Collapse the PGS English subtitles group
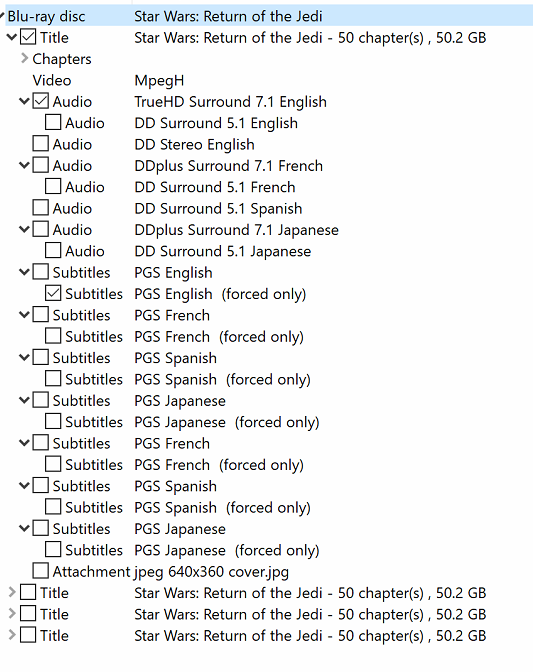Screen dimensions: 533x672 pyautogui.click(x=24, y=272)
